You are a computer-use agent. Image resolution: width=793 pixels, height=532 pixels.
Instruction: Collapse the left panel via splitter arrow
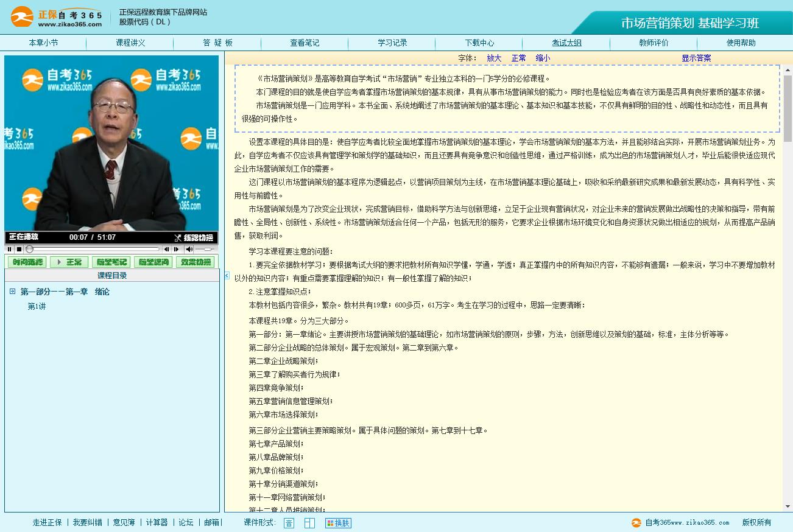[227, 276]
